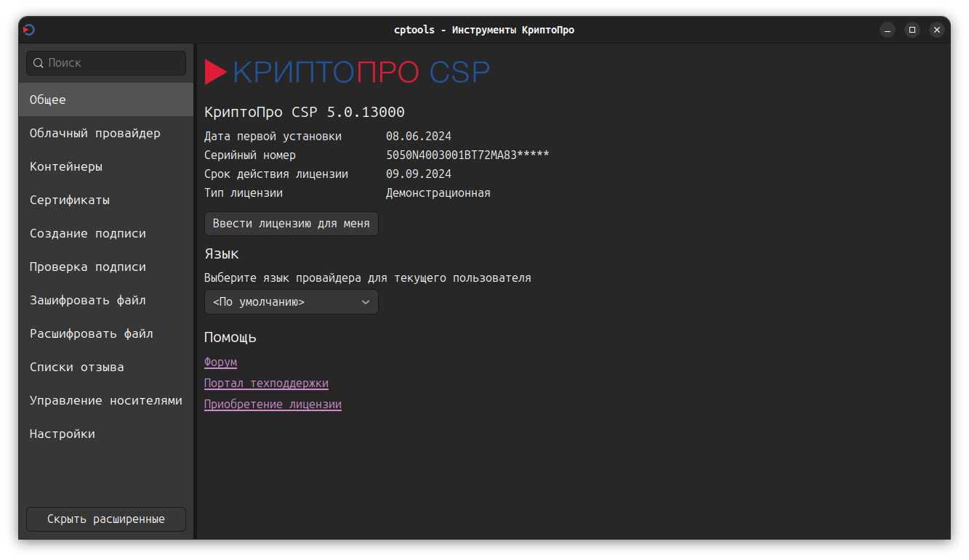Click the KriptoPro CSP logo
Viewport: 969px width, 560px height.
pyautogui.click(x=347, y=72)
